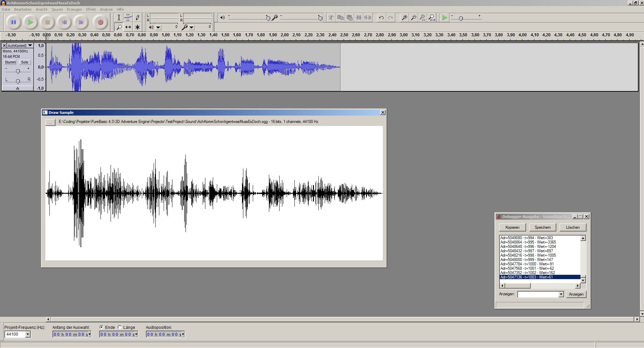Select the Ende radio button
The width and height of the screenshot is (644, 348).
click(102, 327)
